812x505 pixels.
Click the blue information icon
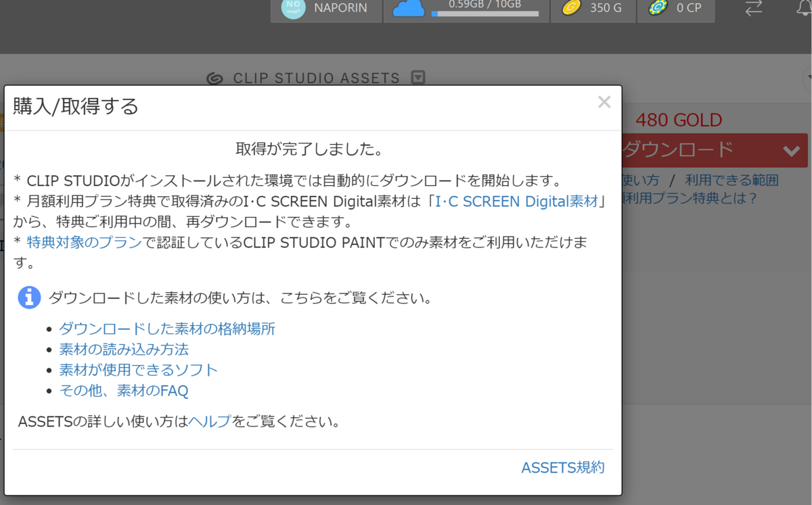tap(29, 297)
